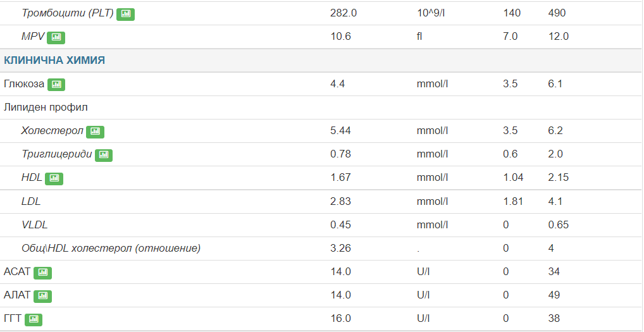Select the Холестерол result value 5.44

340,131
